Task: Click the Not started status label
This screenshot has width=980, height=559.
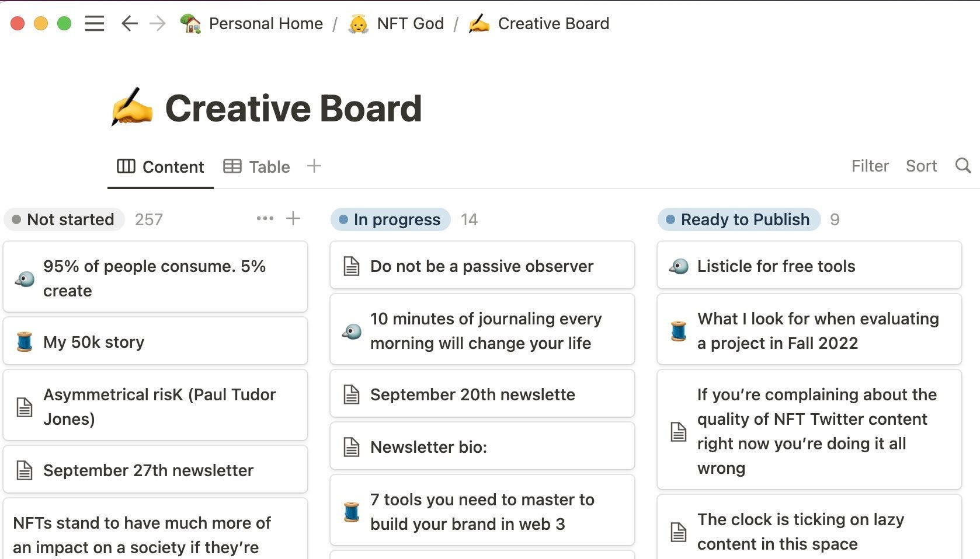Action: pyautogui.click(x=64, y=219)
